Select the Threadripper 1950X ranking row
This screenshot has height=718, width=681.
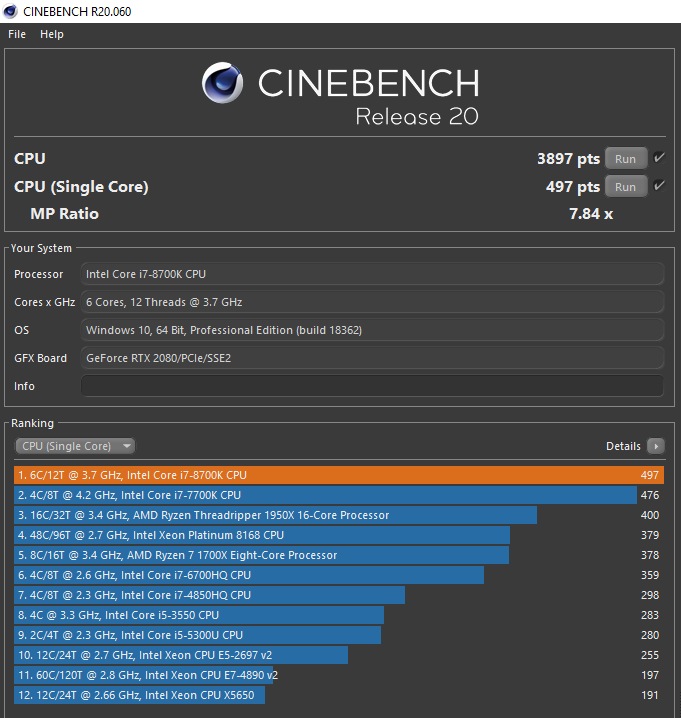(x=339, y=515)
